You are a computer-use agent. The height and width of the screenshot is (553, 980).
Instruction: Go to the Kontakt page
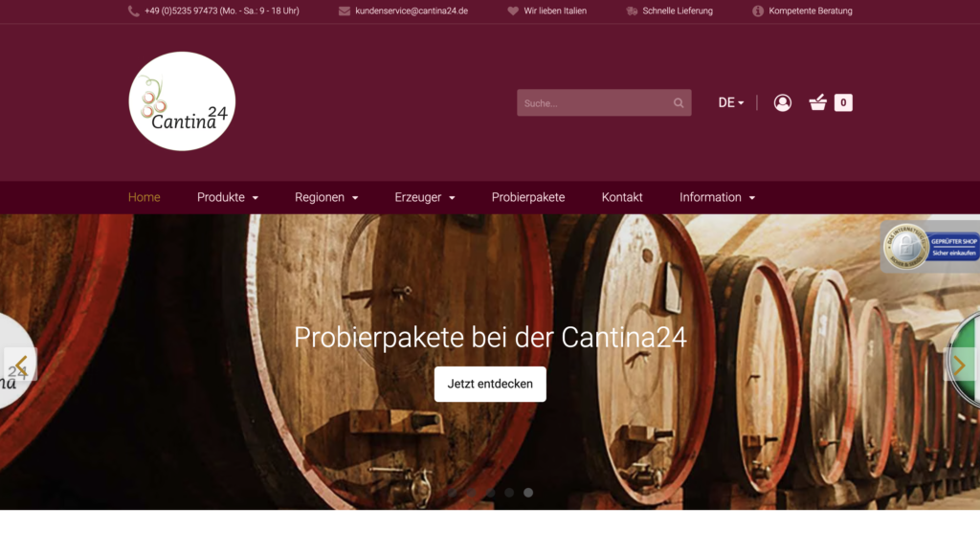(622, 197)
